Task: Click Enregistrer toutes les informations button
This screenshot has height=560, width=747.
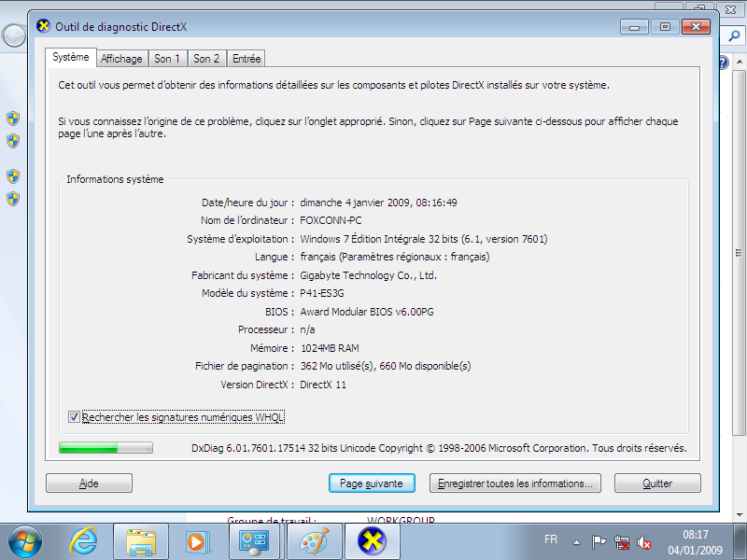Action: tap(514, 483)
